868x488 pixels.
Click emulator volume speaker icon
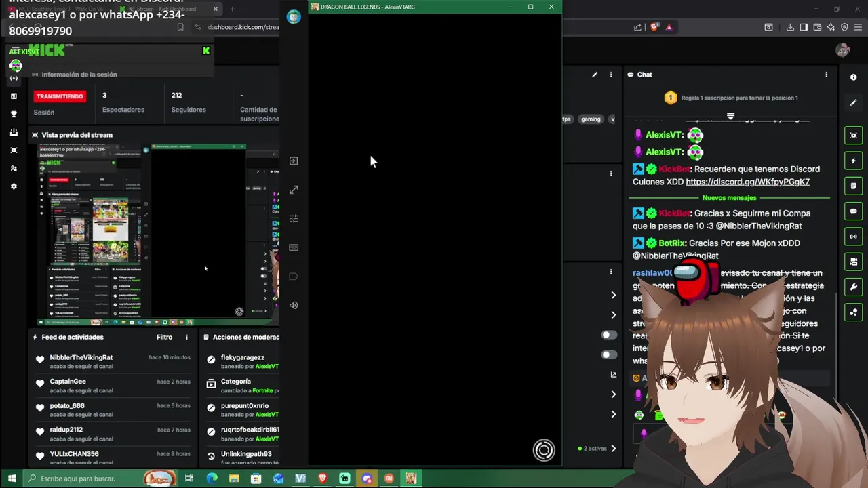click(x=294, y=305)
